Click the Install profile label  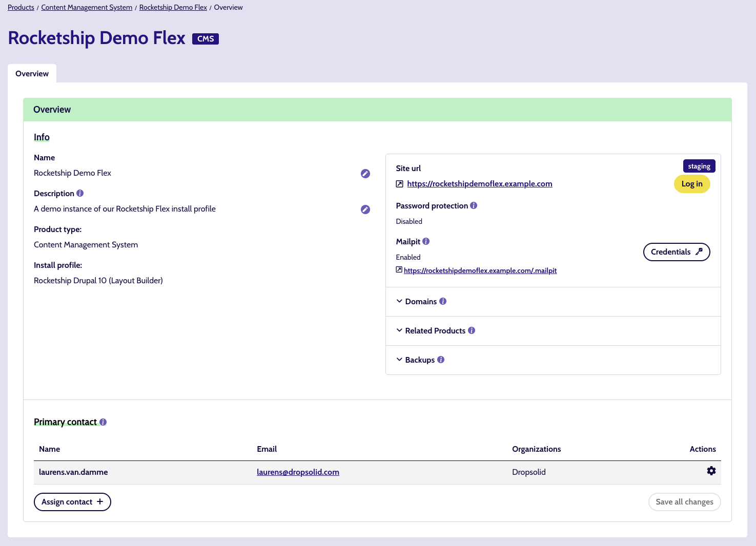[x=58, y=265]
